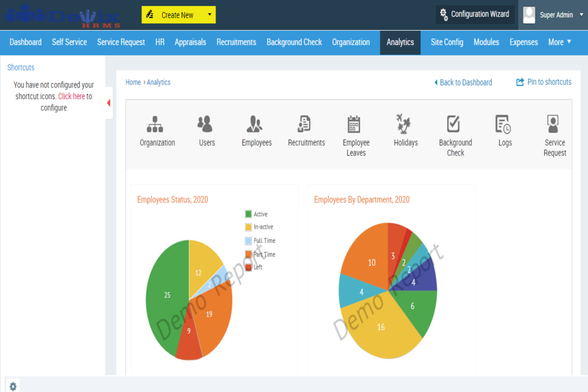
Task: Click the Home breadcrumb link
Action: pos(133,82)
